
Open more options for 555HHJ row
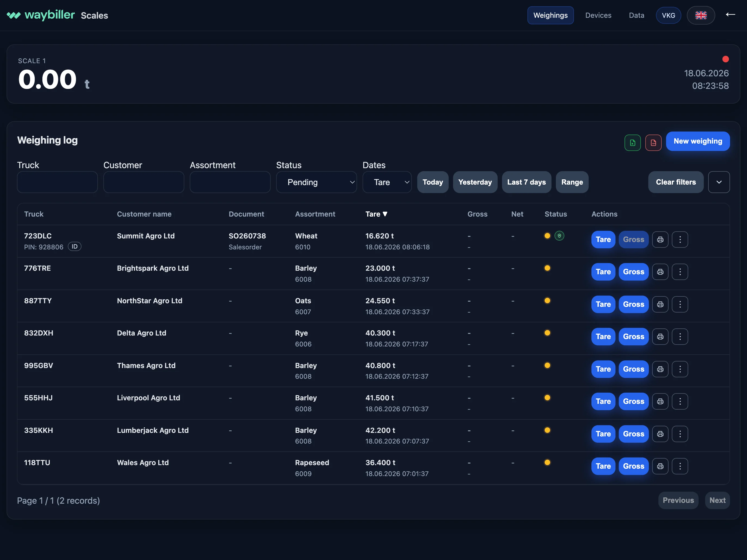point(680,402)
